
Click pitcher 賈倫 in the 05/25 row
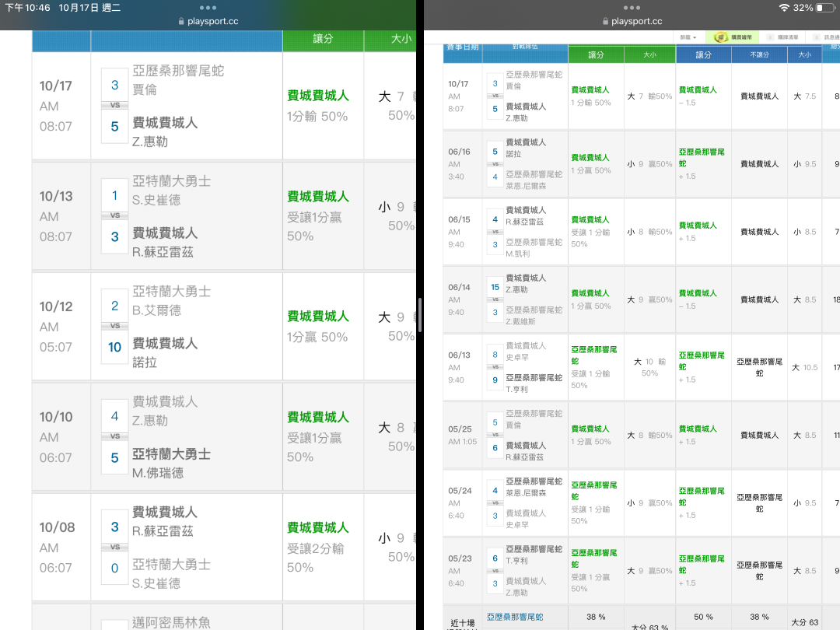[x=513, y=425]
